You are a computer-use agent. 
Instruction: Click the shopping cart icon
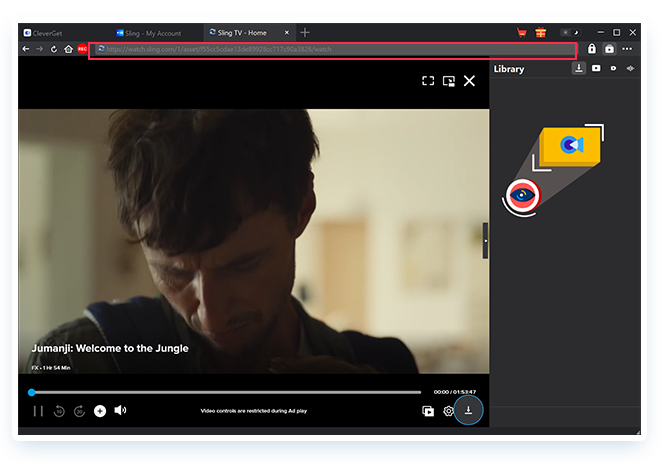[x=522, y=33]
